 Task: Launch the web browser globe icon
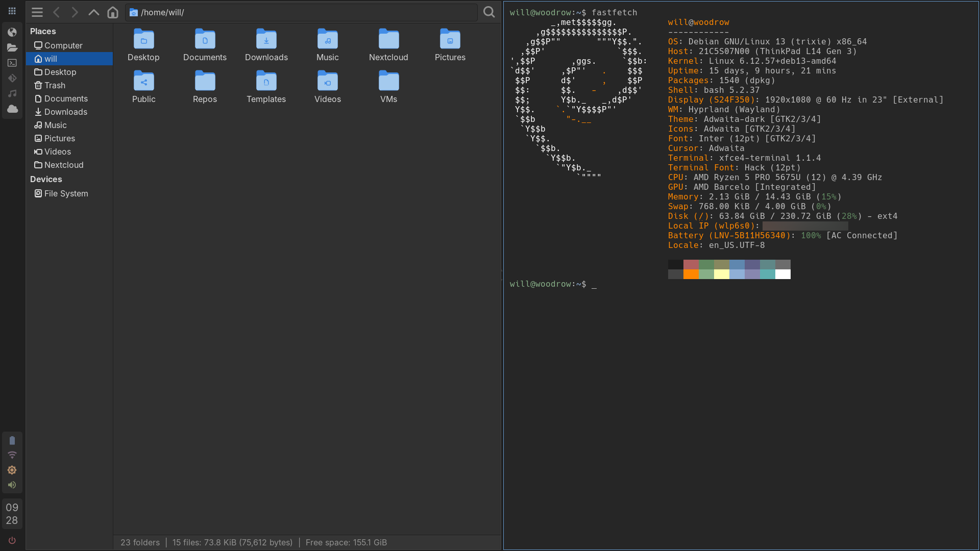pos(12,32)
